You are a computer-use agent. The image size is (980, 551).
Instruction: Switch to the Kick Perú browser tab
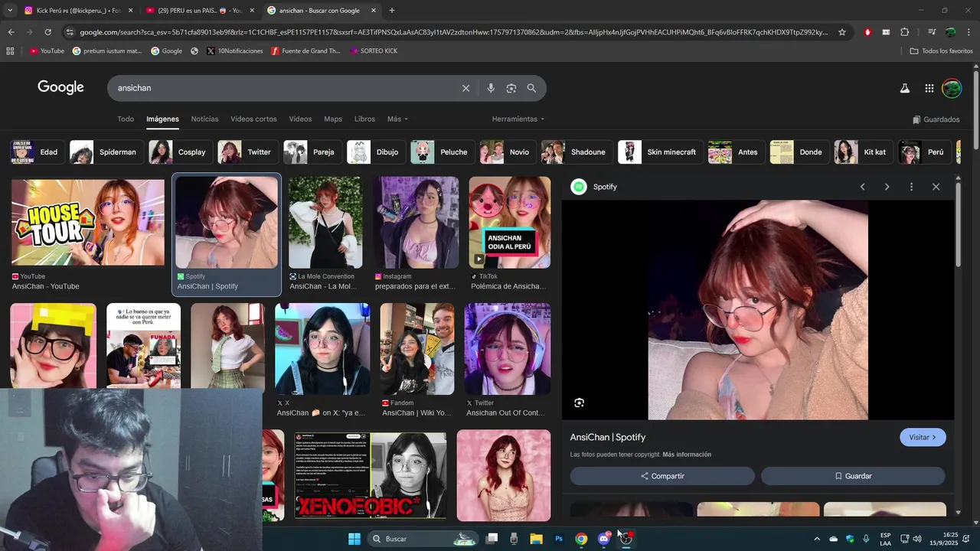77,11
